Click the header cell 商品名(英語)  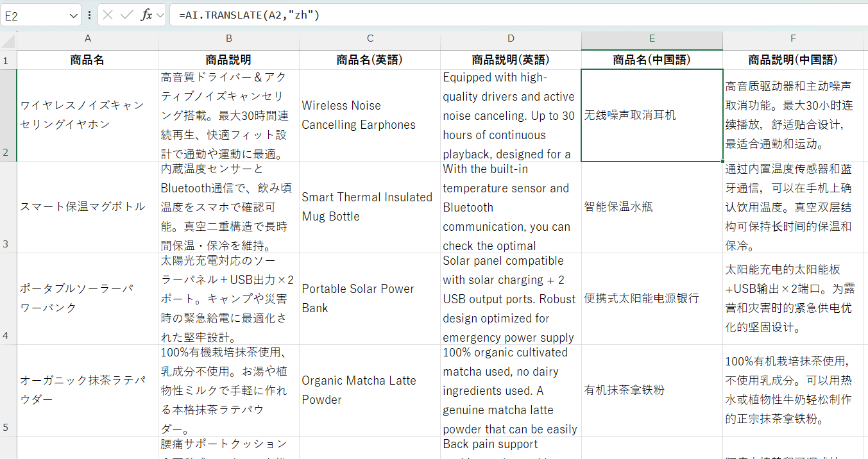click(369, 60)
